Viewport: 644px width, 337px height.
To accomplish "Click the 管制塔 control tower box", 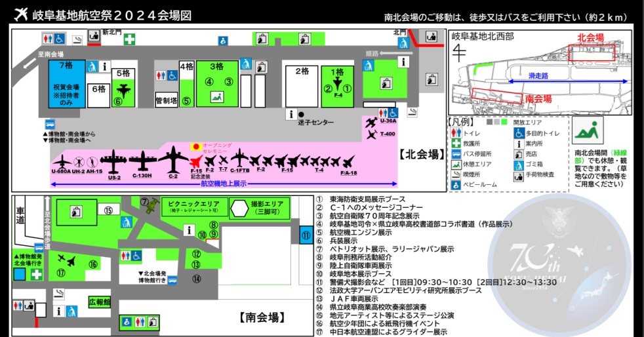I will 167,100.
